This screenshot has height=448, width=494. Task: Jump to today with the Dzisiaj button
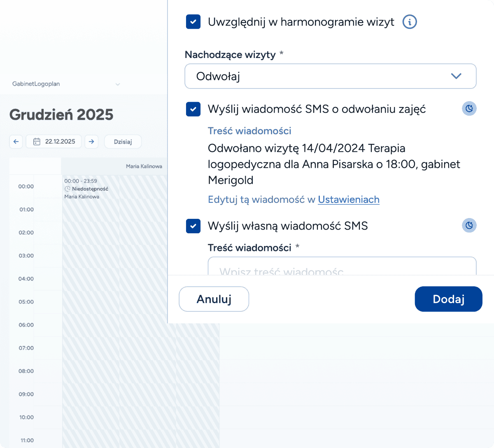click(x=123, y=142)
